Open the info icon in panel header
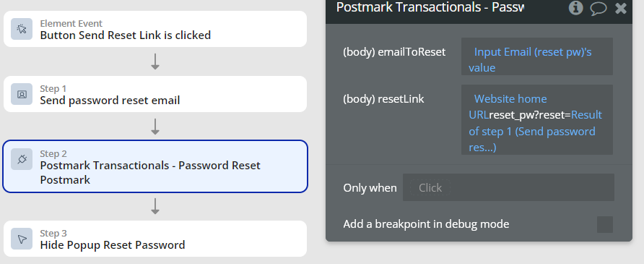This screenshot has height=264, width=644. (576, 7)
